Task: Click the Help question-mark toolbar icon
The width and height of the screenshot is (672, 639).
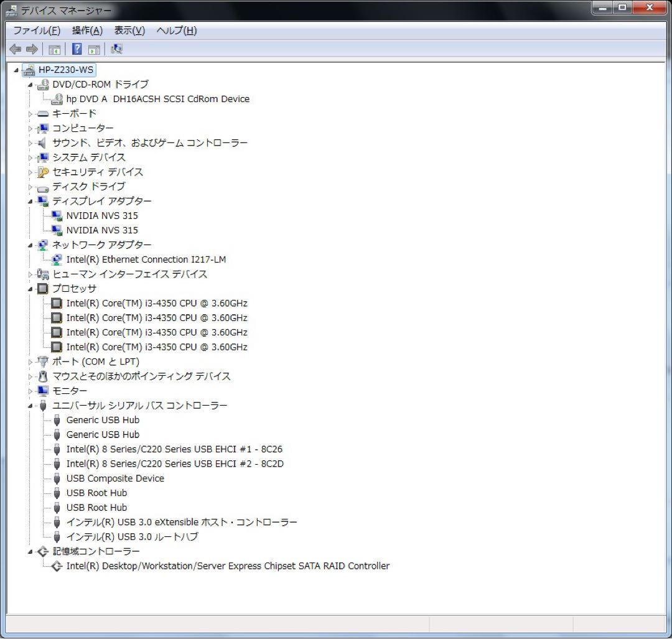Action: (77, 49)
